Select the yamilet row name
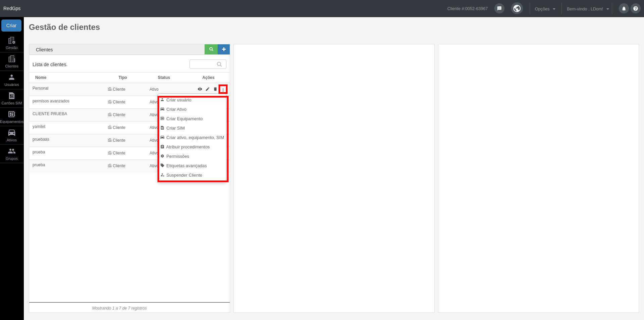This screenshot has height=320, width=644. 39,127
